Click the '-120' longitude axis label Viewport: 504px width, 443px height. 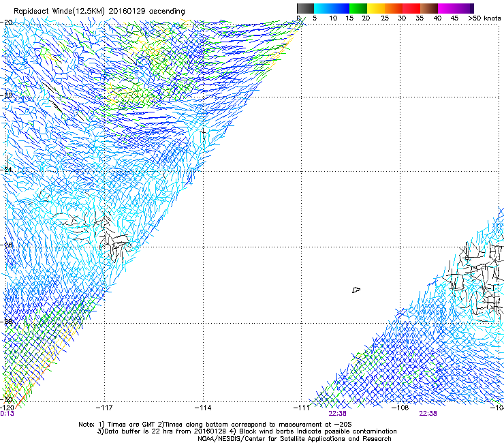pyautogui.click(x=7, y=408)
